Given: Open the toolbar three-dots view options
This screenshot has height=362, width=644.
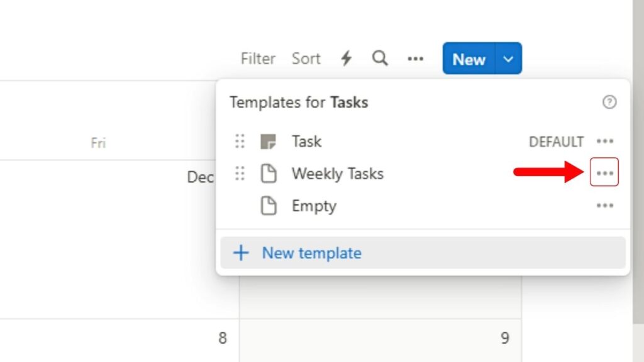Looking at the screenshot, I should click(415, 59).
